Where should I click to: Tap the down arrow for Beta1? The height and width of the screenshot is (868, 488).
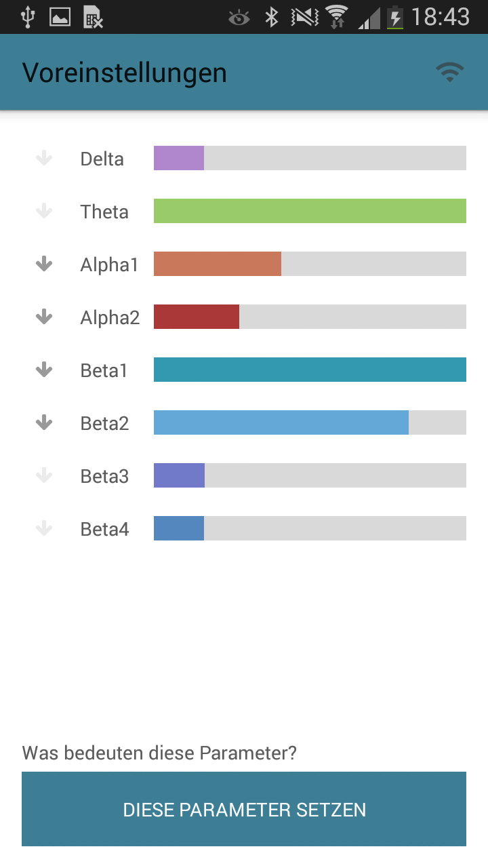point(44,370)
